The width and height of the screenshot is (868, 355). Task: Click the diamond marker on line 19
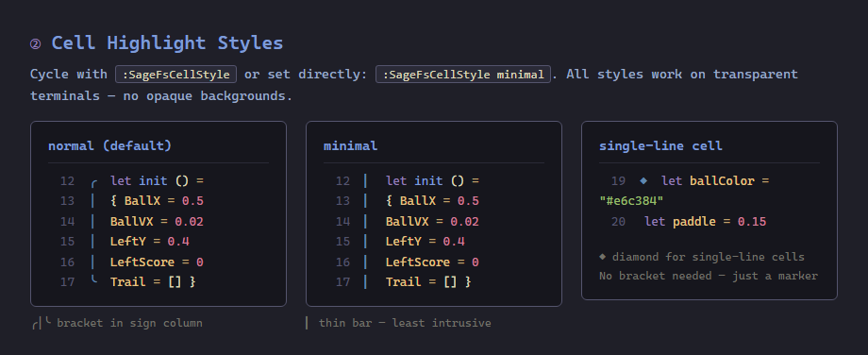643,180
